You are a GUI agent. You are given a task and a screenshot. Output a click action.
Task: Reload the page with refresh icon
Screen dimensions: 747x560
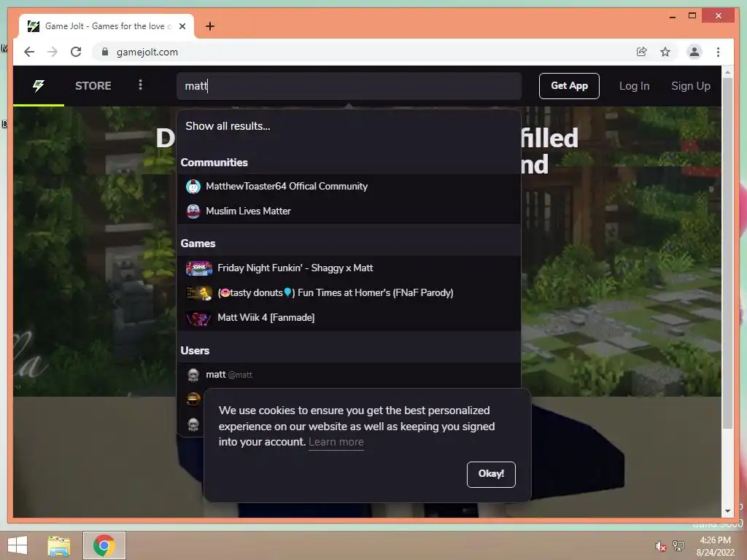click(76, 52)
